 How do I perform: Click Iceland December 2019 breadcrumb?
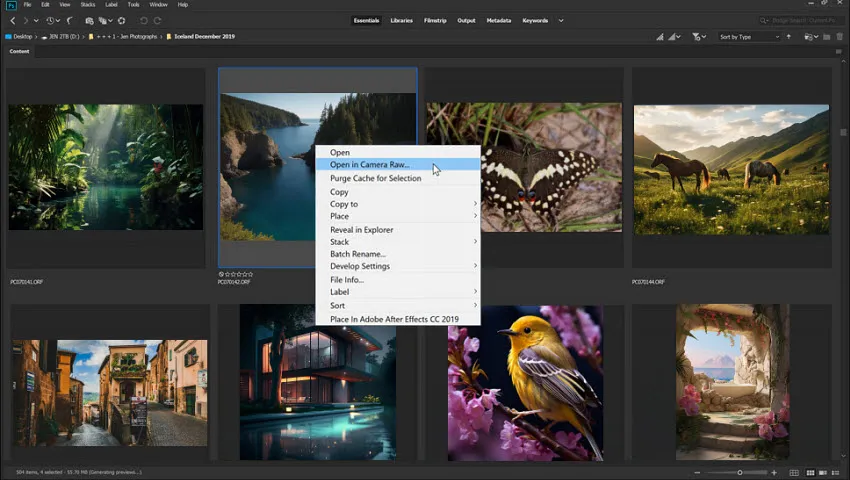pos(206,37)
